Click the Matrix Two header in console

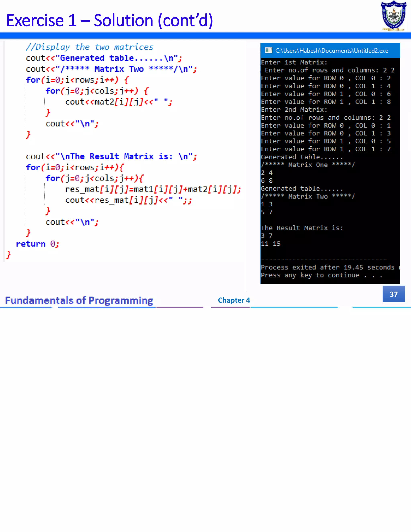pos(308,196)
